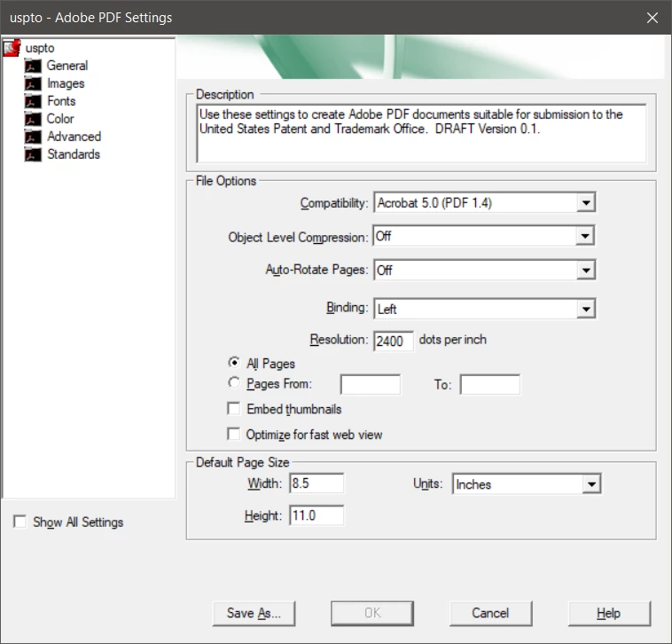The height and width of the screenshot is (644, 672).
Task: Click the PDF icon beside General
Action: point(33,66)
